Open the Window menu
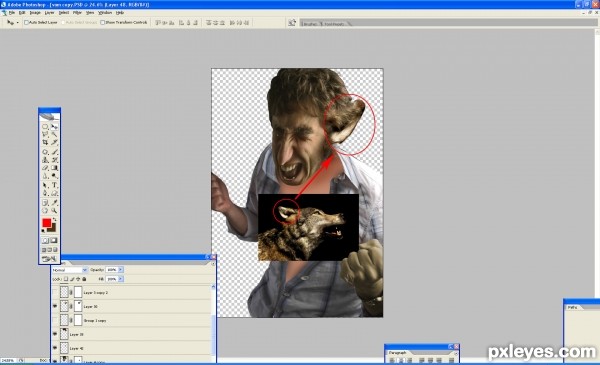This screenshot has height=365, width=600. coord(105,13)
